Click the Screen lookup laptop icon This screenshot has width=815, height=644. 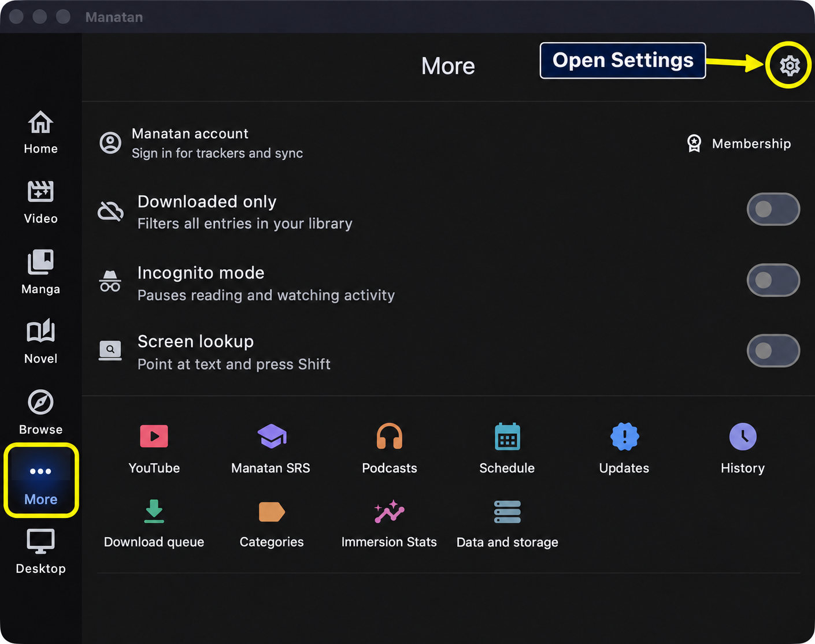[110, 351]
